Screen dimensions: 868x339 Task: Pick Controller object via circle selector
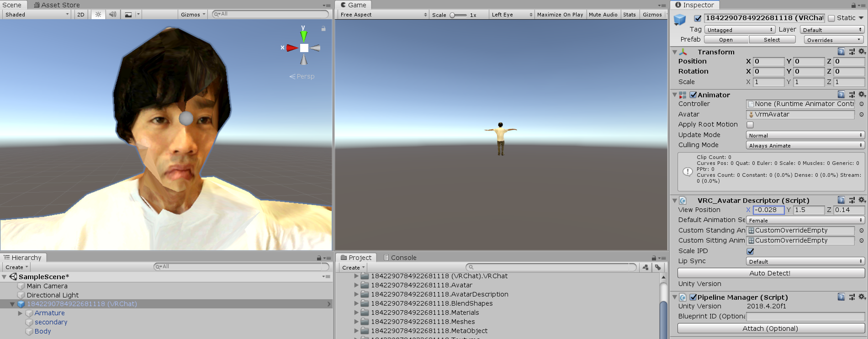point(862,104)
